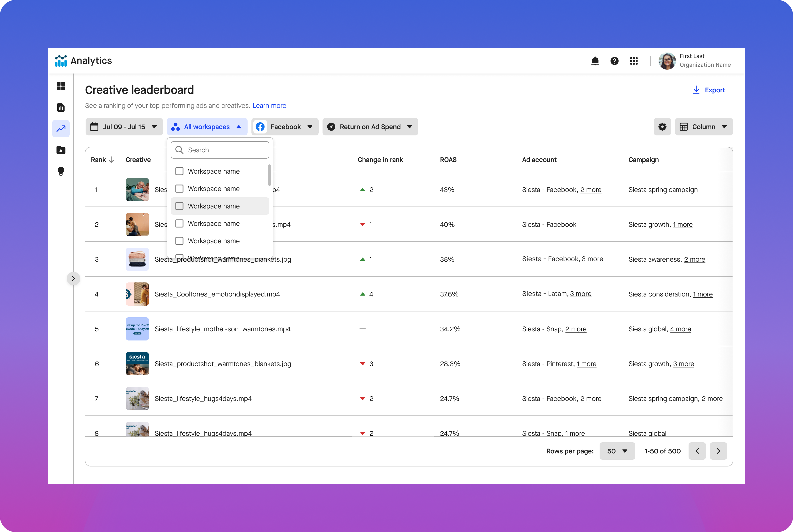
Task: Click '3 more' link after Siesta - Latam
Action: (580, 294)
